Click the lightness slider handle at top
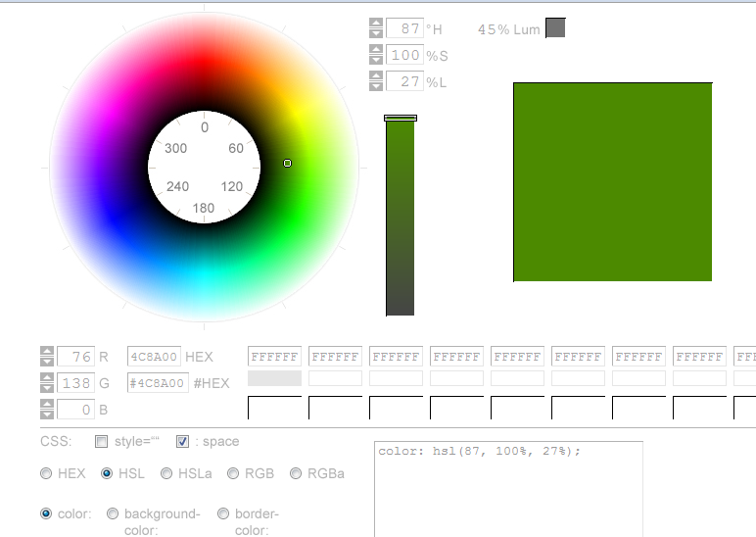The width and height of the screenshot is (756, 537). click(x=401, y=118)
